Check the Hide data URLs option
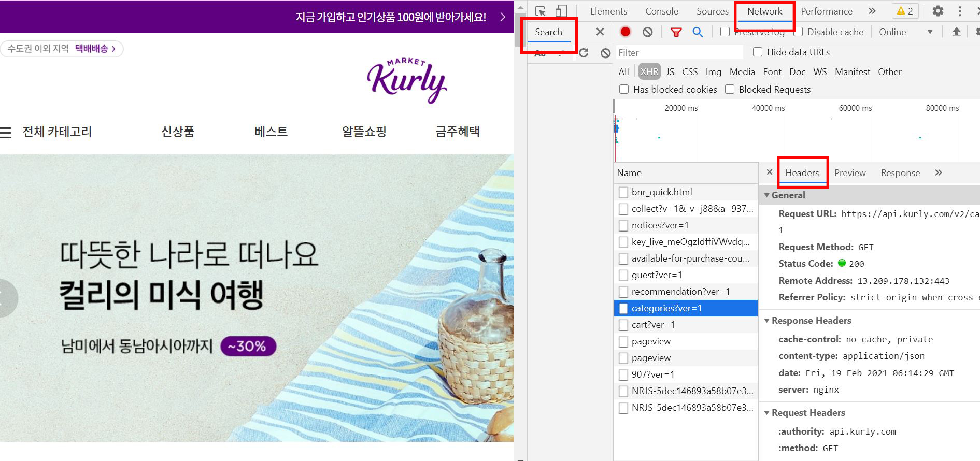The height and width of the screenshot is (461, 980). pyautogui.click(x=758, y=52)
